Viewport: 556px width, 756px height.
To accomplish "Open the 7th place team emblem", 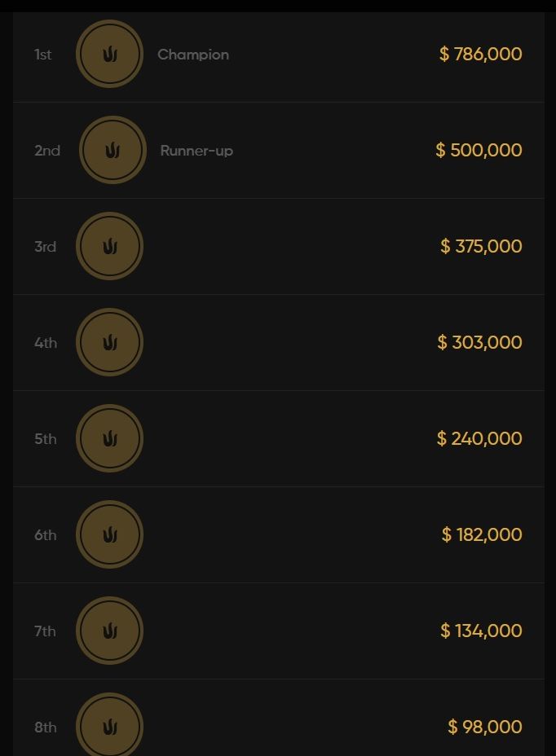I will (x=109, y=631).
